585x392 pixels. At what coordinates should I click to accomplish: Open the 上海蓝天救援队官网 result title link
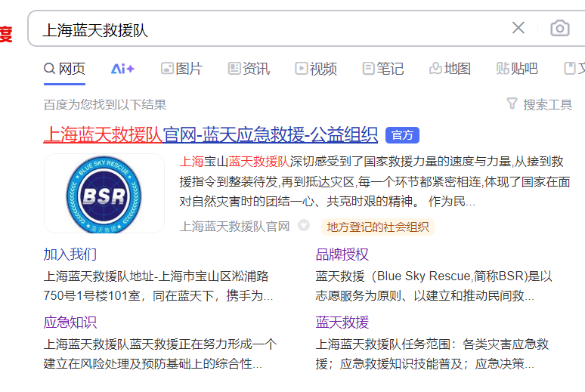[210, 134]
